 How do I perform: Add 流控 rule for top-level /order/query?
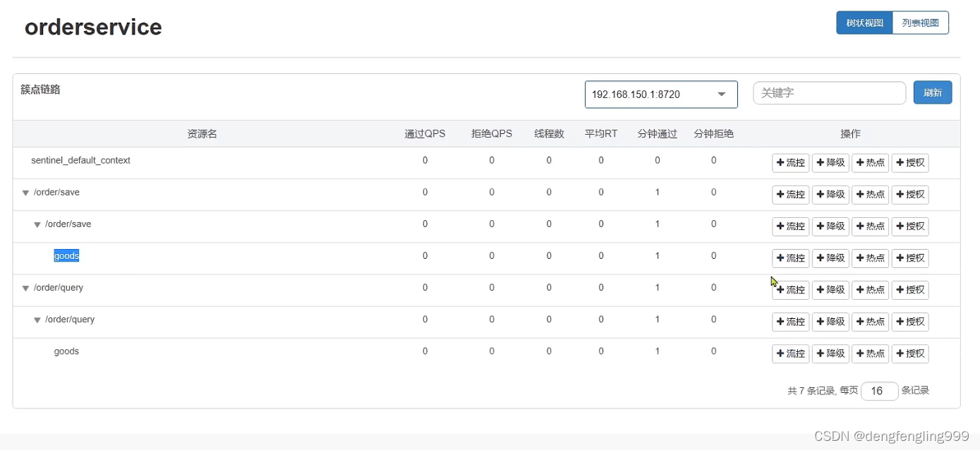[x=790, y=290]
